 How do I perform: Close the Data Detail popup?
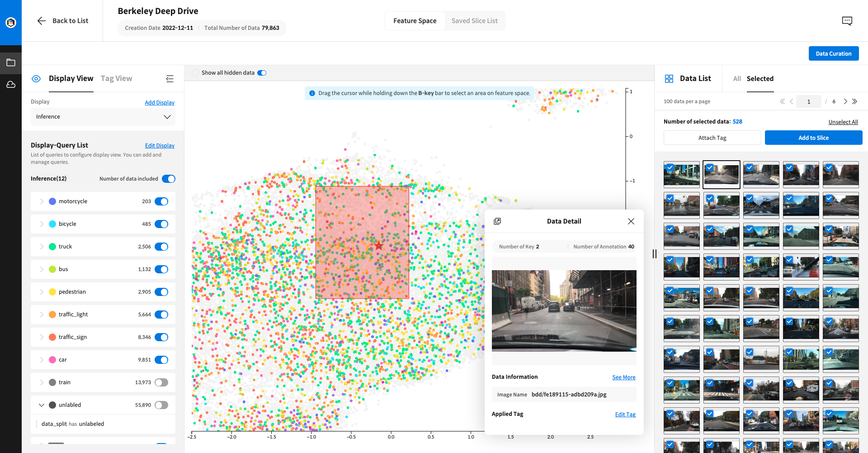(631, 221)
